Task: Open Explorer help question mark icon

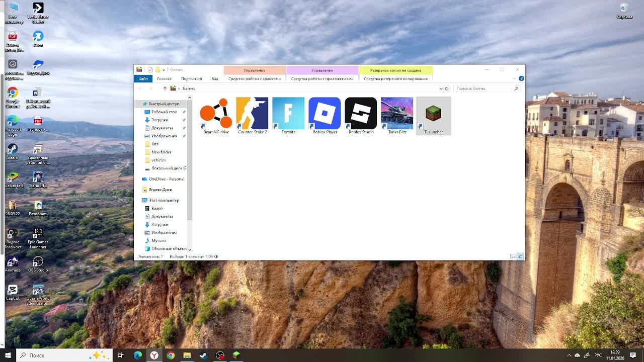Action: (521, 78)
